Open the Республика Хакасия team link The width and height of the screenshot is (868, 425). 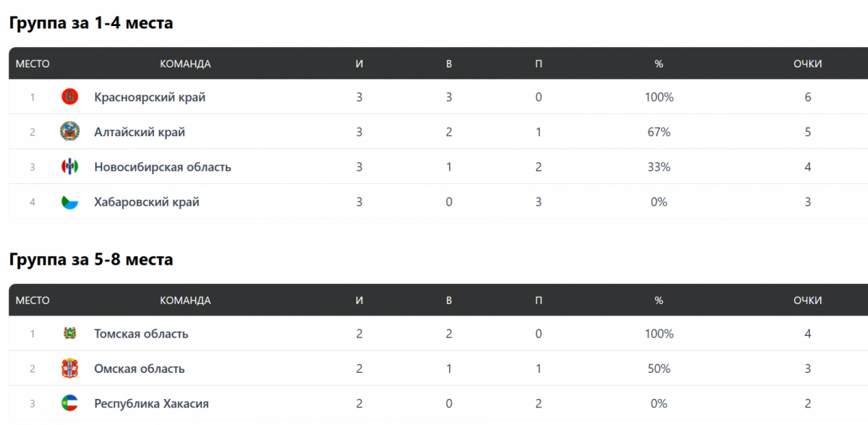click(151, 403)
